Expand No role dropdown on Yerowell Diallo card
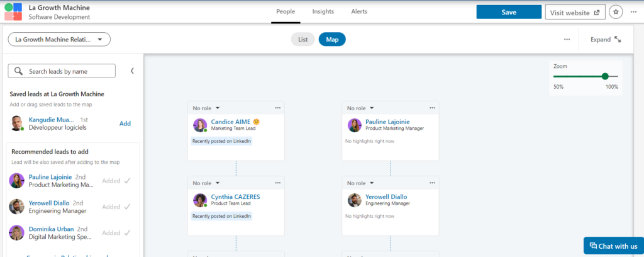This screenshot has width=644, height=257. [x=360, y=183]
